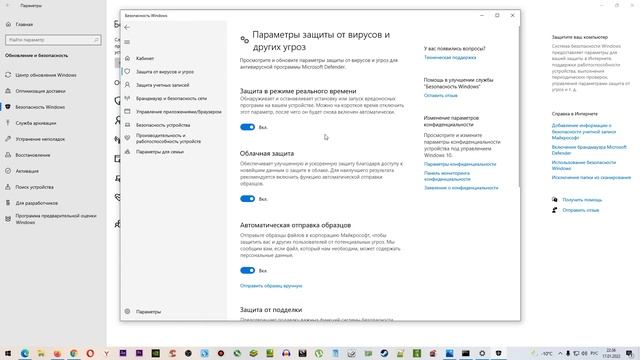Select Защита от вирусов и угроз
This screenshot has height=360, width=640.
tap(165, 72)
